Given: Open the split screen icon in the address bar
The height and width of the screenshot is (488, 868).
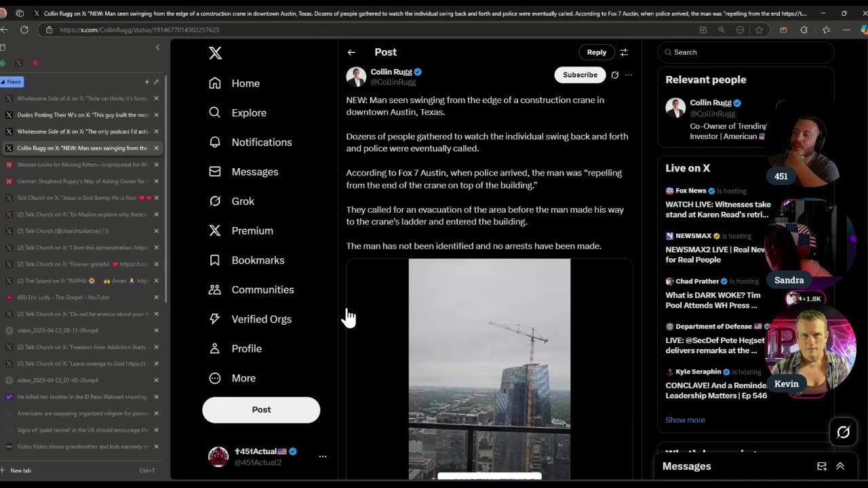Looking at the screenshot, I should (x=703, y=30).
